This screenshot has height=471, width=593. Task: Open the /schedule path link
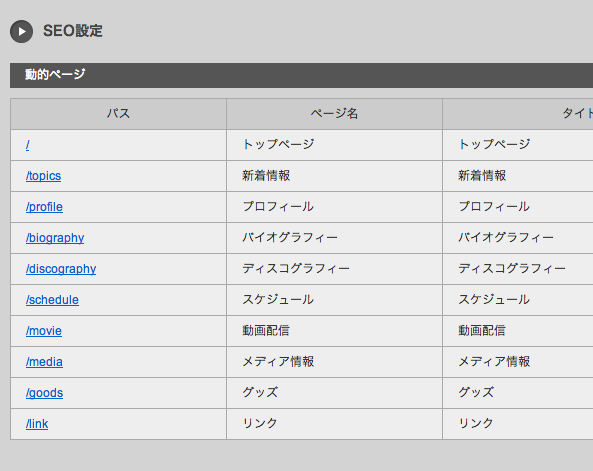(x=52, y=300)
